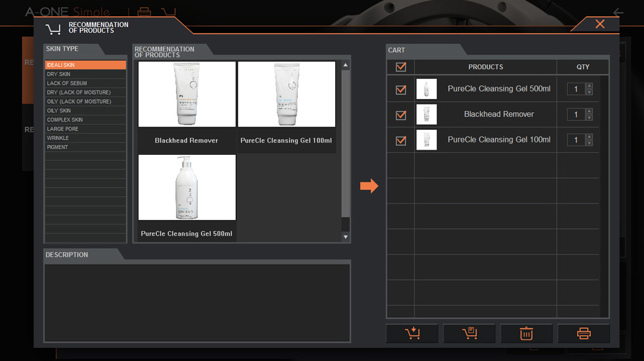
Task: Decrease quantity of PureCle Cleansing Gel 500ml
Action: pyautogui.click(x=589, y=93)
